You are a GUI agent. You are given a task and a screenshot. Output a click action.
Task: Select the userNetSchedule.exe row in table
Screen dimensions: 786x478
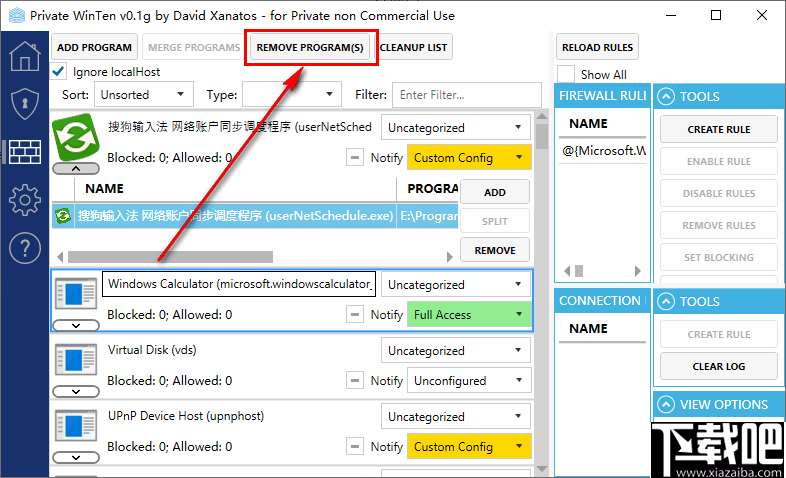pos(255,216)
